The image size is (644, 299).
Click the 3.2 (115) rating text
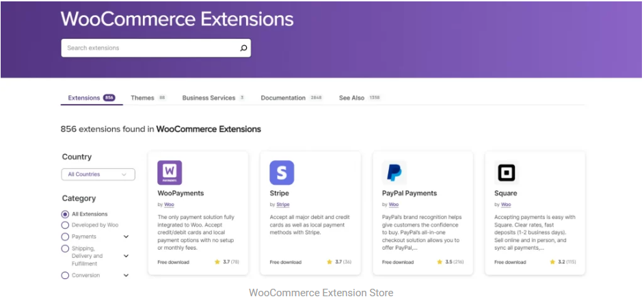pos(566,262)
